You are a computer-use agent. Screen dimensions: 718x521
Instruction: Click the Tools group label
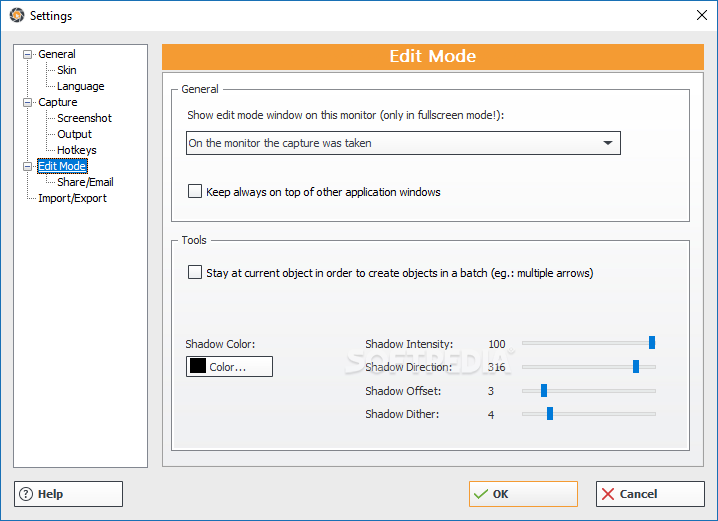(194, 240)
